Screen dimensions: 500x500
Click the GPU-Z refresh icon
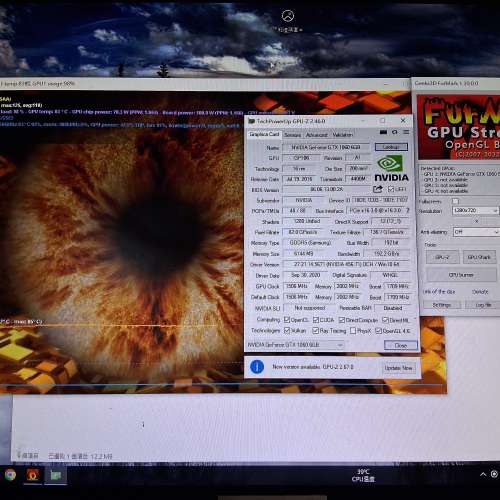(x=395, y=132)
